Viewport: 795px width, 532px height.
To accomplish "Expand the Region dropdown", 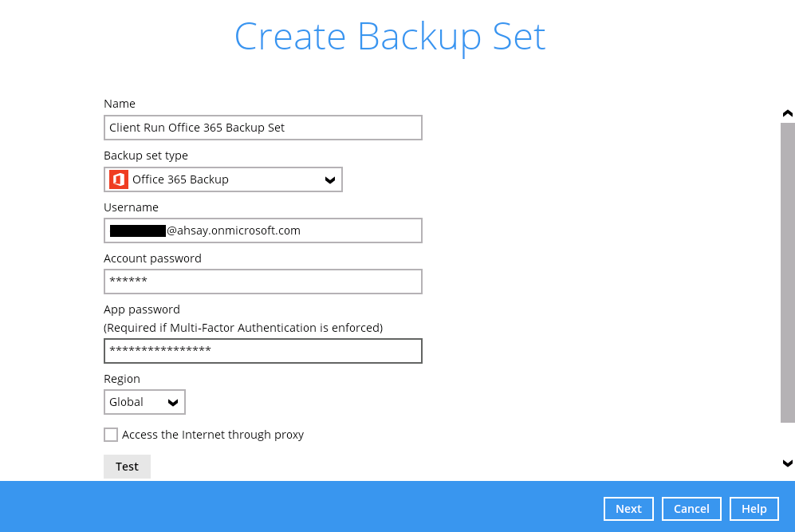I will click(144, 402).
